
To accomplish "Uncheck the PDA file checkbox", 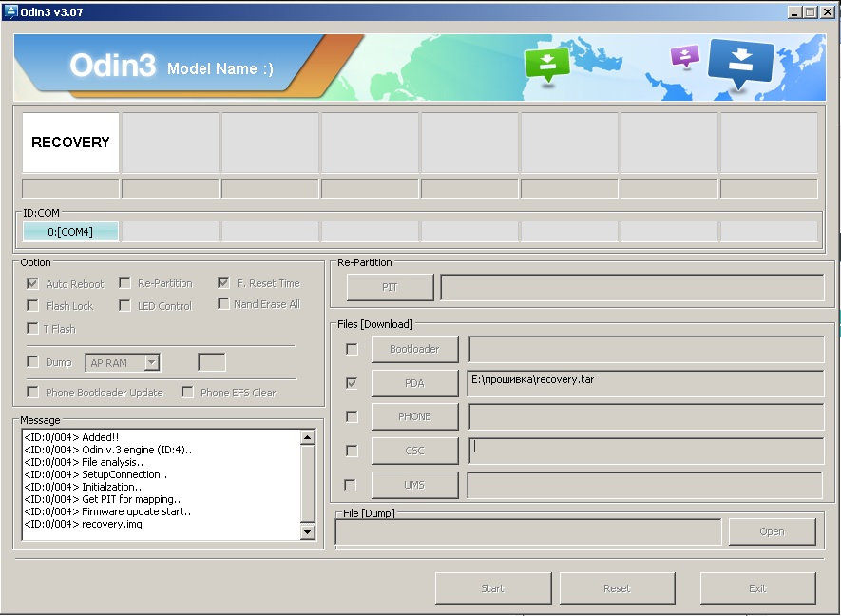I will click(x=352, y=383).
